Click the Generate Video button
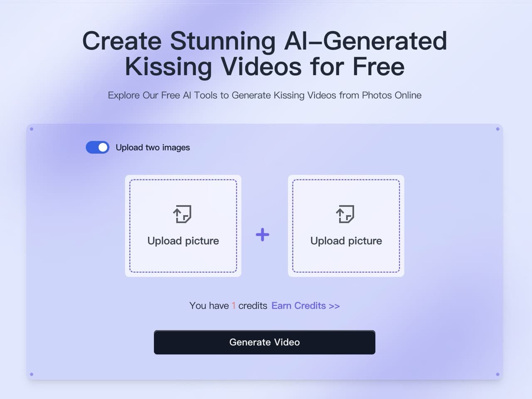532x399 pixels. coord(264,342)
